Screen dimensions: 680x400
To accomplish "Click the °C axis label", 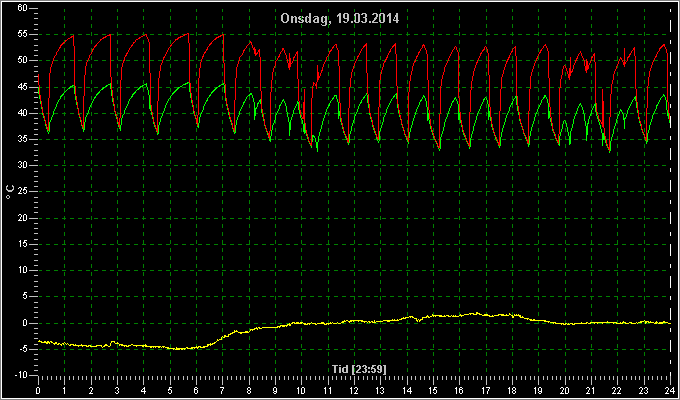I will point(10,191).
